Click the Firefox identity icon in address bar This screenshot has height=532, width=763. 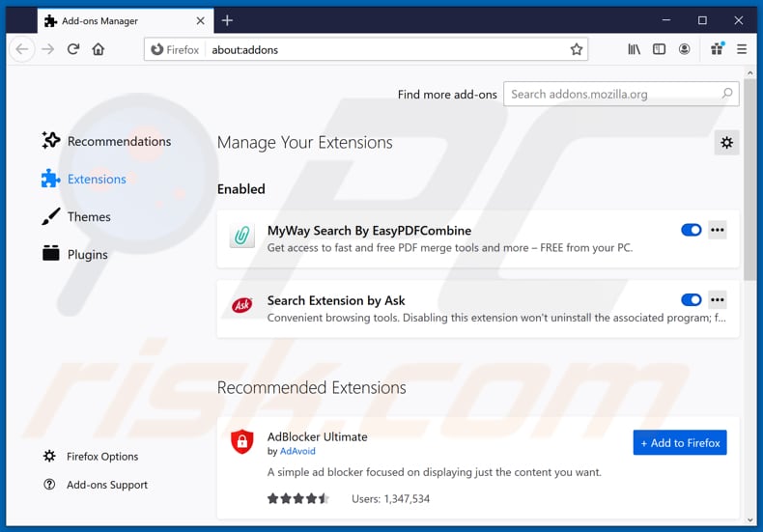175,49
